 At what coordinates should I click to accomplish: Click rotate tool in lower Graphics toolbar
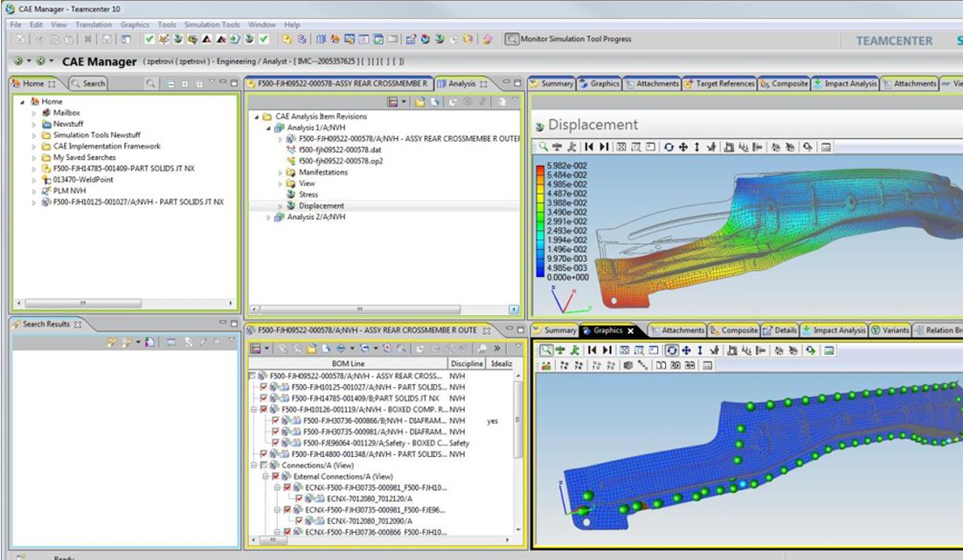[672, 350]
